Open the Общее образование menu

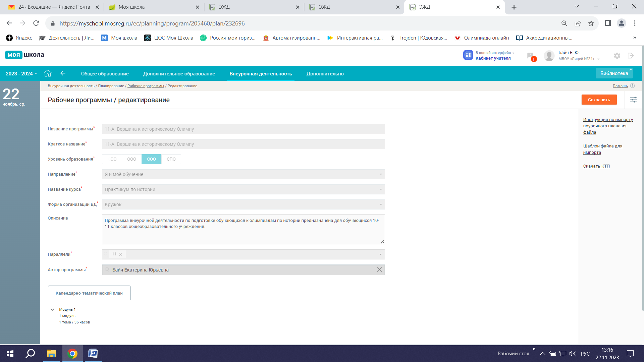[105, 74]
